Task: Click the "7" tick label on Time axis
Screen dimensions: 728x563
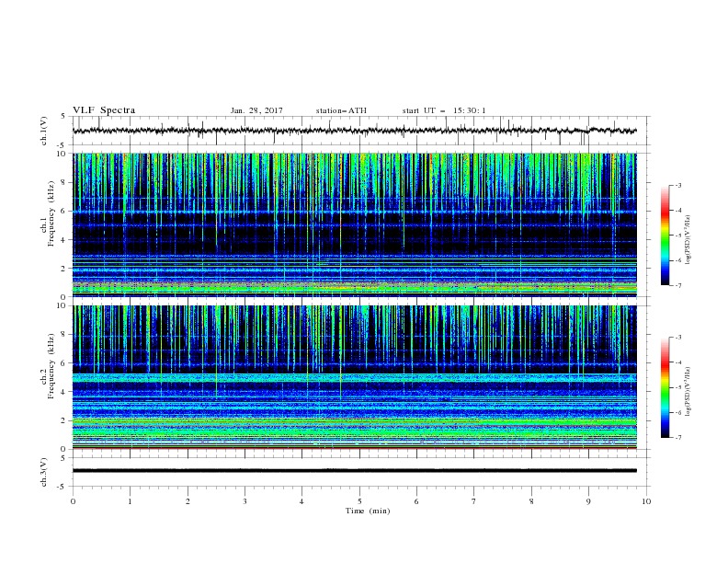Action: (474, 501)
